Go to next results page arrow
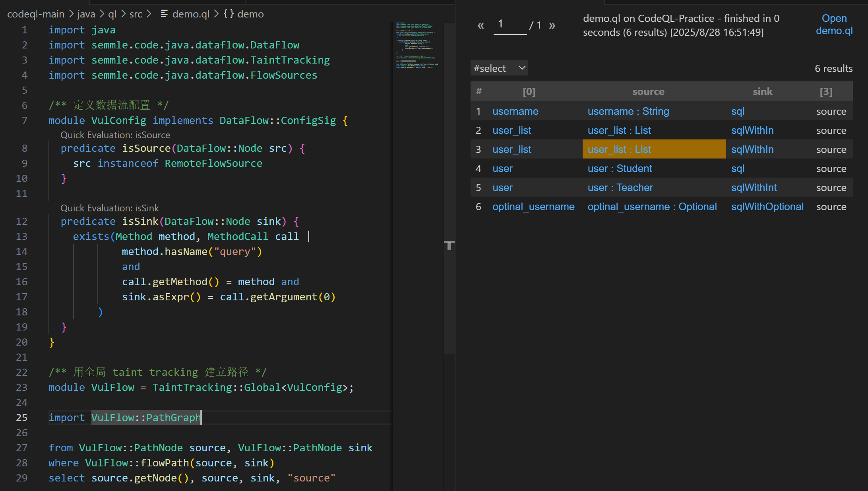This screenshot has width=868, height=491. coord(552,26)
